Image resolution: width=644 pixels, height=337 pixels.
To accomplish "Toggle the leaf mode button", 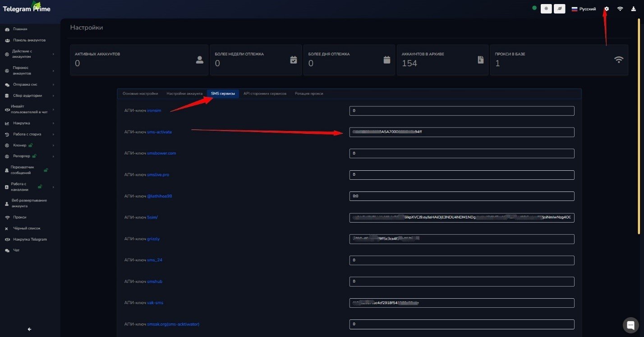I will click(560, 9).
